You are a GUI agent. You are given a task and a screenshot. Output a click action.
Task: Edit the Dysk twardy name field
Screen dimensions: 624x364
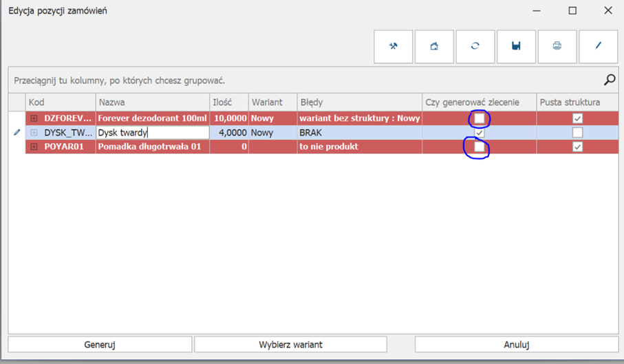click(x=153, y=133)
